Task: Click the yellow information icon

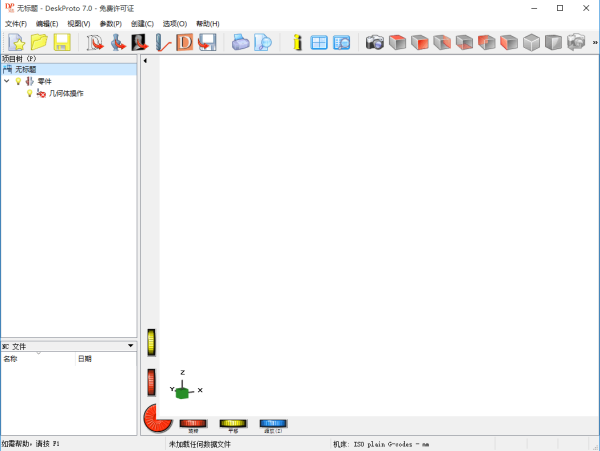Action: (x=297, y=42)
